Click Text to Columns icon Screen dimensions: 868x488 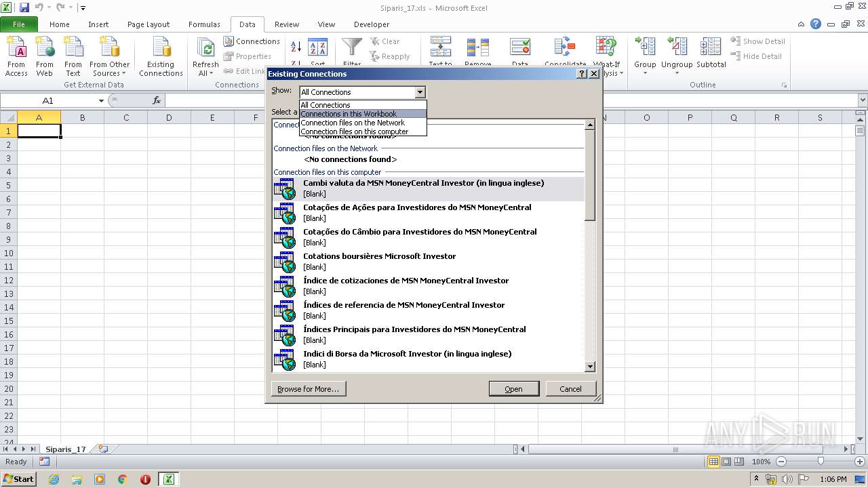coord(441,47)
